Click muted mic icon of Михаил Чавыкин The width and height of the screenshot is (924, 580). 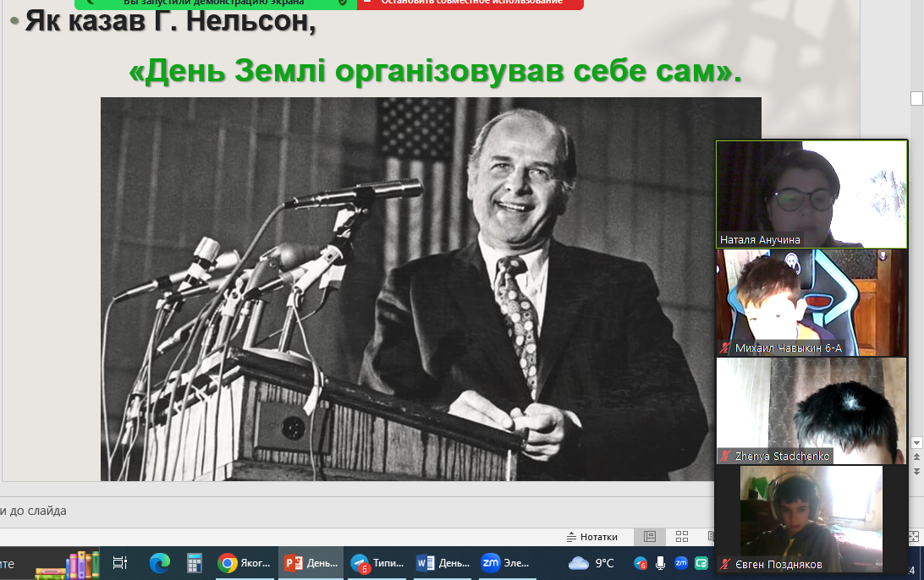tap(725, 348)
